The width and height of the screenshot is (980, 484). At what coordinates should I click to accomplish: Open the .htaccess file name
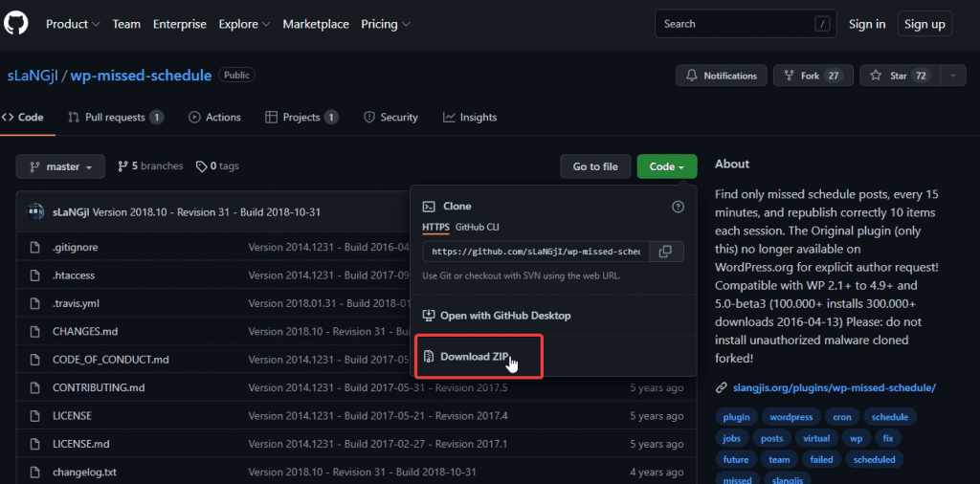(x=74, y=275)
